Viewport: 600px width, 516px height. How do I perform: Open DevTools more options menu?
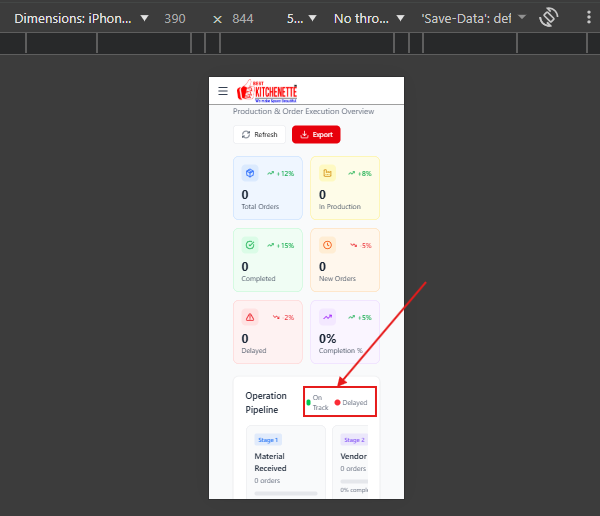click(x=589, y=18)
